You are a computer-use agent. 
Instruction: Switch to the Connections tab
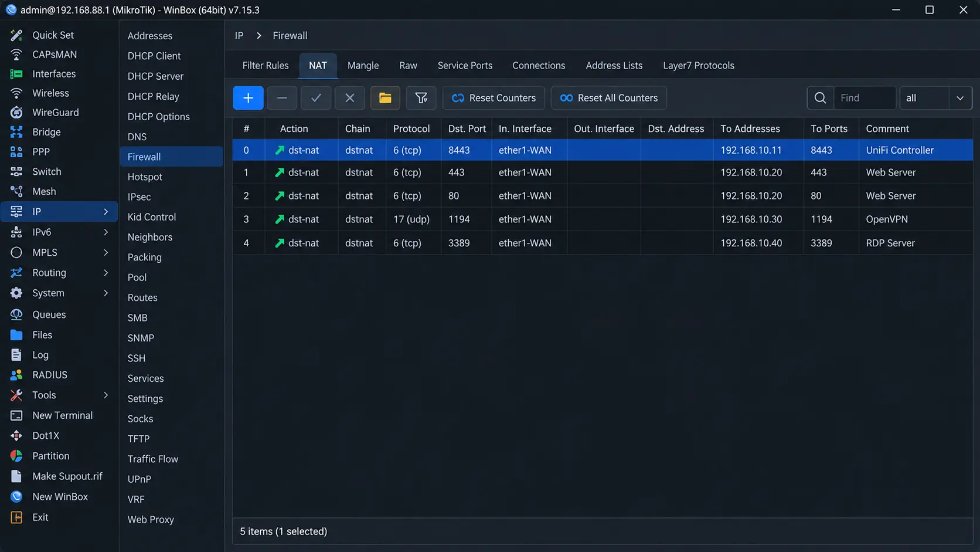click(539, 66)
